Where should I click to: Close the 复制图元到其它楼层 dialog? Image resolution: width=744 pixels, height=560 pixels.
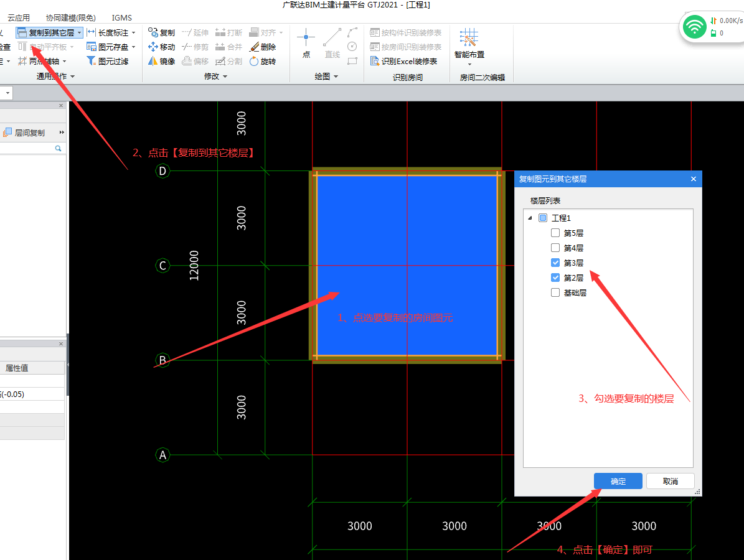pos(693,179)
